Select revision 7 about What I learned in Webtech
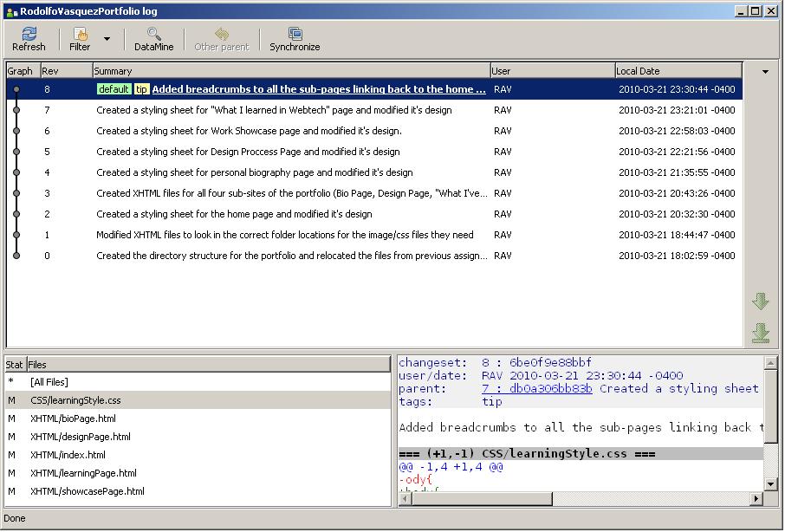785x532 pixels. click(x=374, y=110)
